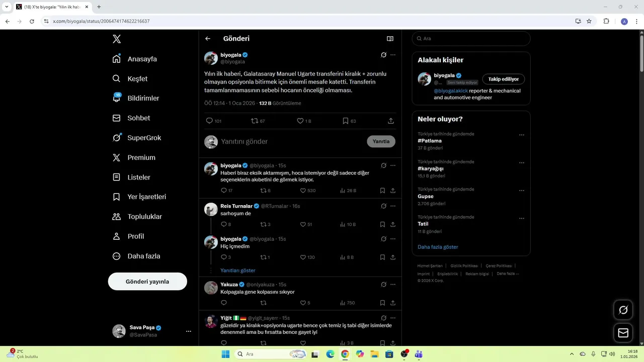Screen dimensions: 644x362
Task: Open Gizlilik Politikası footer link
Action: (x=464, y=266)
